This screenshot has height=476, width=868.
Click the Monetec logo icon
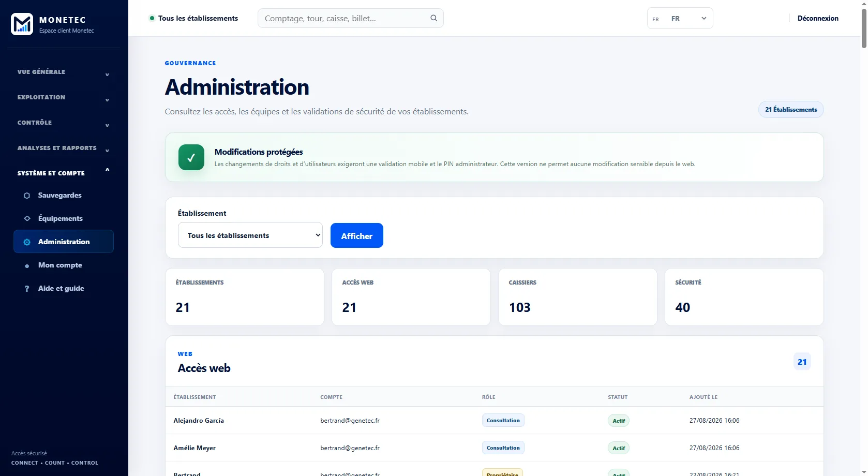point(22,24)
